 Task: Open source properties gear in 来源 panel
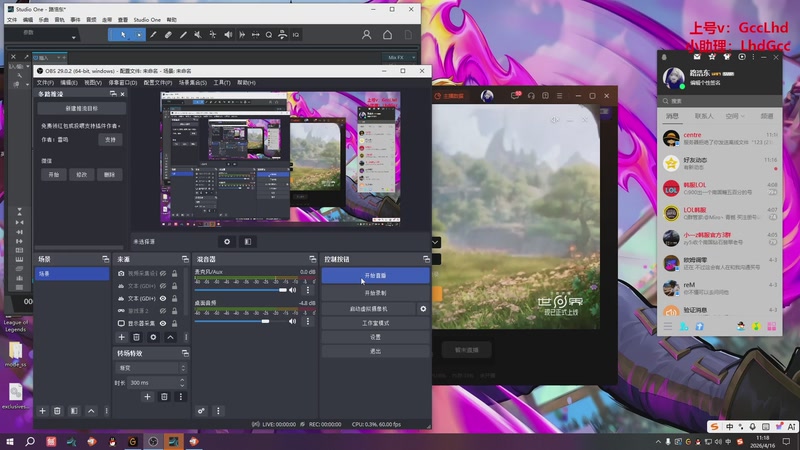(153, 338)
